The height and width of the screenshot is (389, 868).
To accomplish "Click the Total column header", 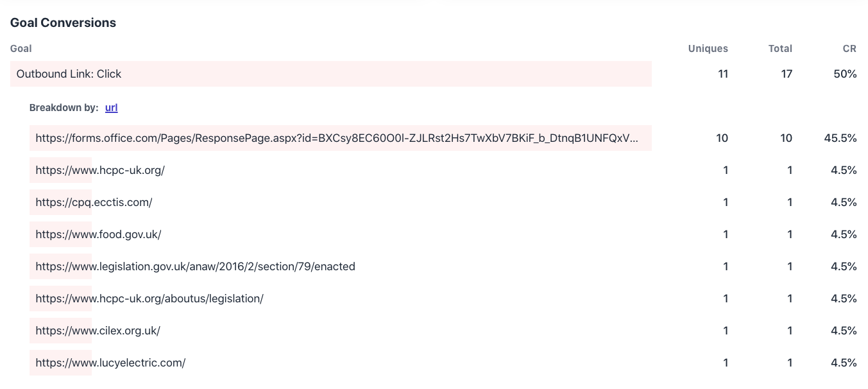I will tap(780, 48).
